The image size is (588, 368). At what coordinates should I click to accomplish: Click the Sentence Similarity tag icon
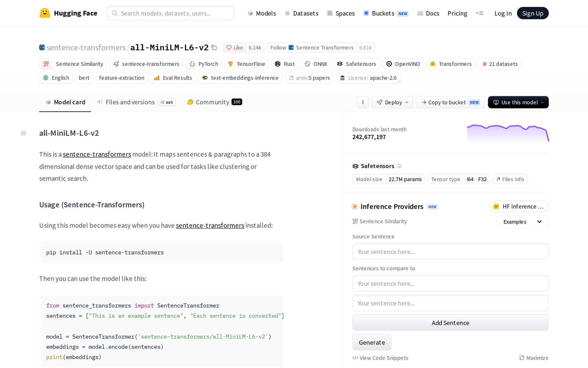(x=46, y=64)
